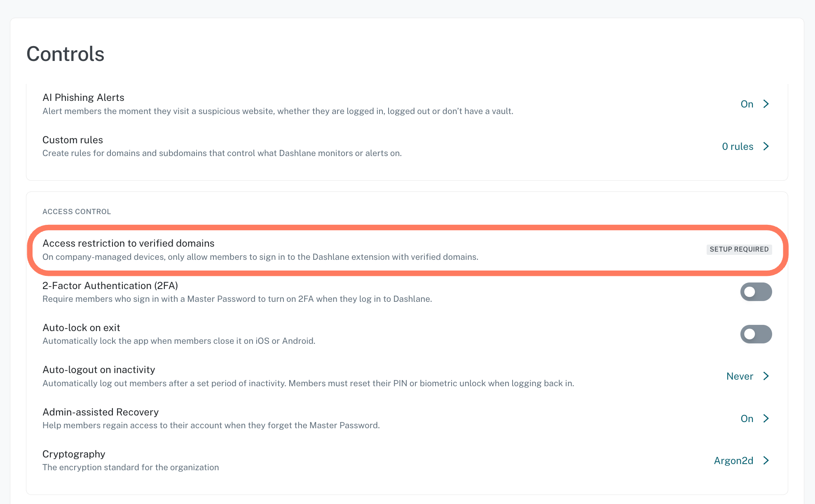The image size is (815, 504).
Task: Click the description starting 'On company-managed devices'
Action: click(260, 257)
